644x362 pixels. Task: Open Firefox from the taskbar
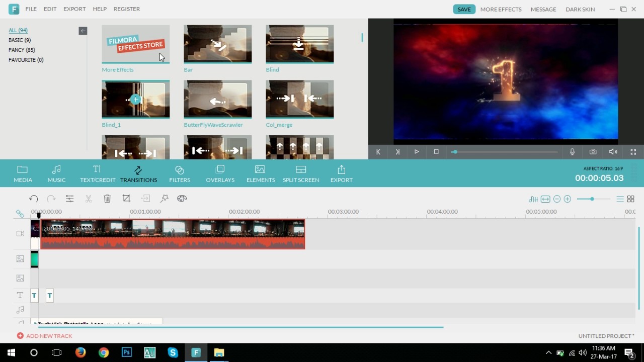[x=80, y=352]
